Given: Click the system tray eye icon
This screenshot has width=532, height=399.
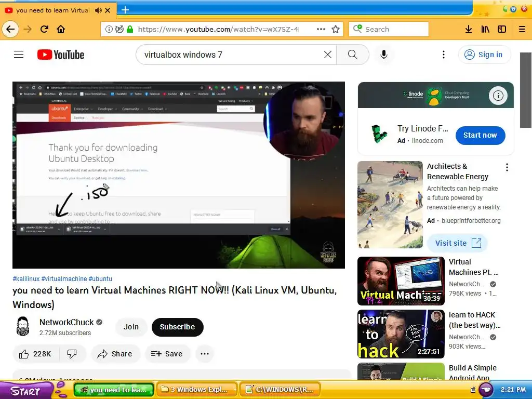Looking at the screenshot, I should click(486, 390).
